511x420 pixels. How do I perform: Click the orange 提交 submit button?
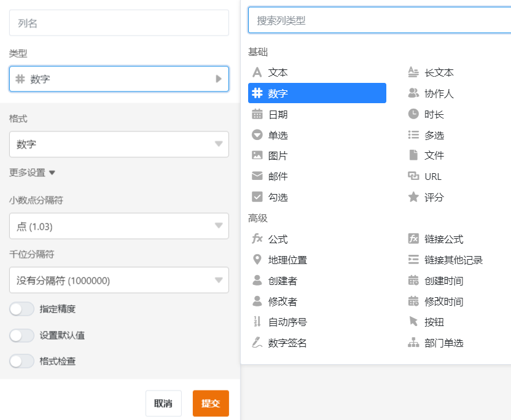(211, 403)
